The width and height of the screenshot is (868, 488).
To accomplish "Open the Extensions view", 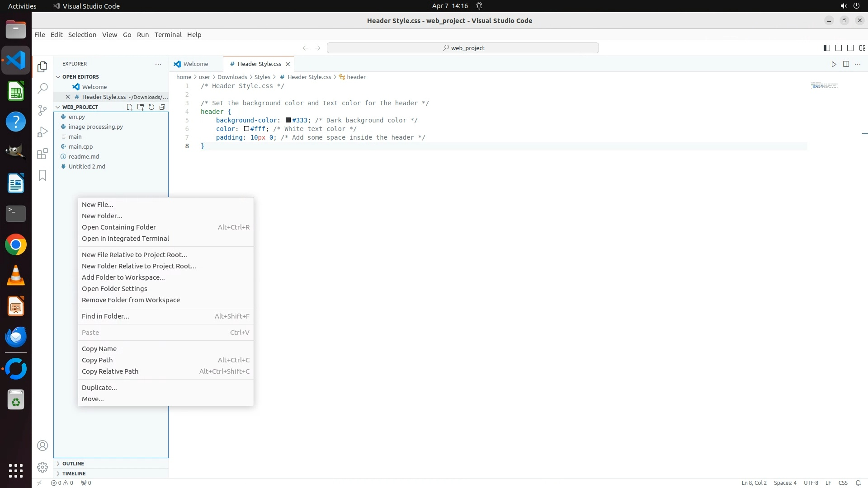I will (x=42, y=154).
